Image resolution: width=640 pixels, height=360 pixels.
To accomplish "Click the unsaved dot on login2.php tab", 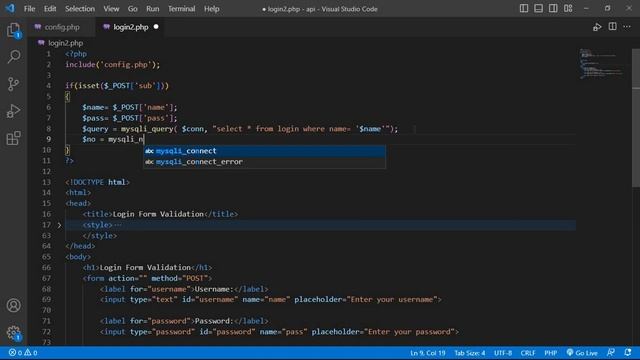I will click(x=156, y=27).
